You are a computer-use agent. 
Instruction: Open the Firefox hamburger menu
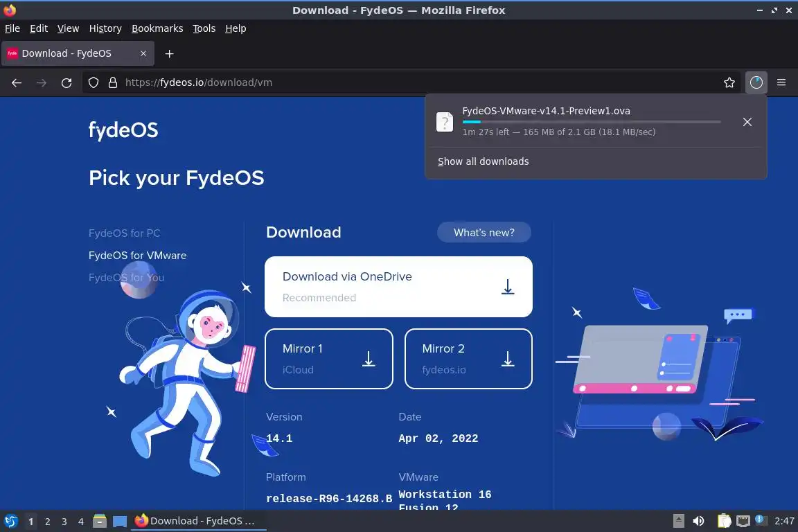tap(781, 82)
